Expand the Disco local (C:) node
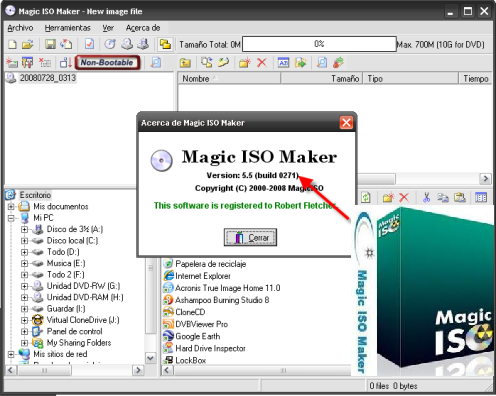 click(x=24, y=240)
